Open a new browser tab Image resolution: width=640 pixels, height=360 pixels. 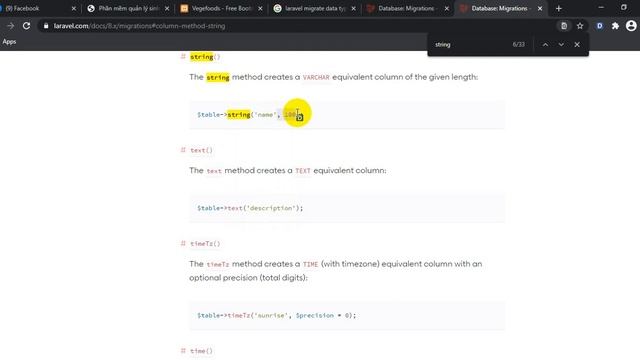pyautogui.click(x=559, y=9)
